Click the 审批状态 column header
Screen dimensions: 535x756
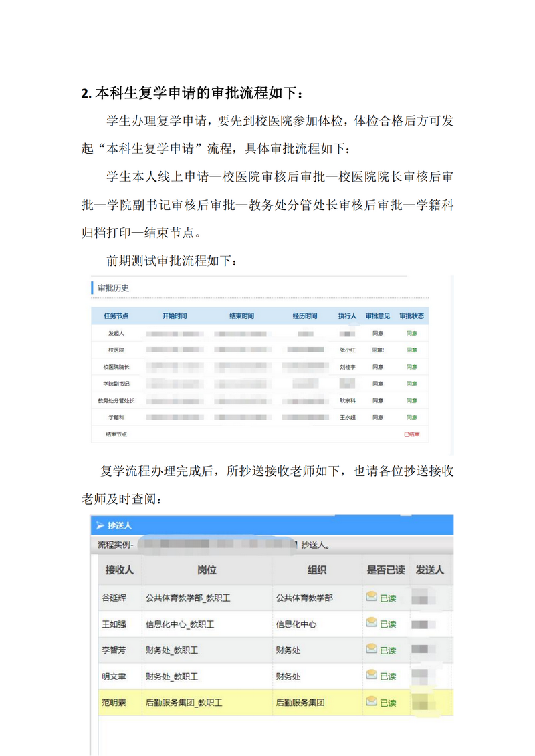411,316
